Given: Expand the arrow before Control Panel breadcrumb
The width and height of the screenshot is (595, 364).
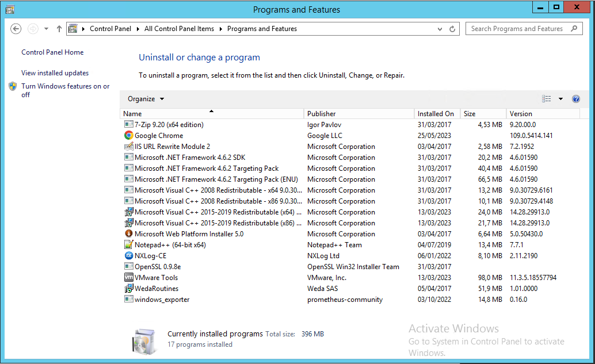Looking at the screenshot, I should click(x=83, y=29).
